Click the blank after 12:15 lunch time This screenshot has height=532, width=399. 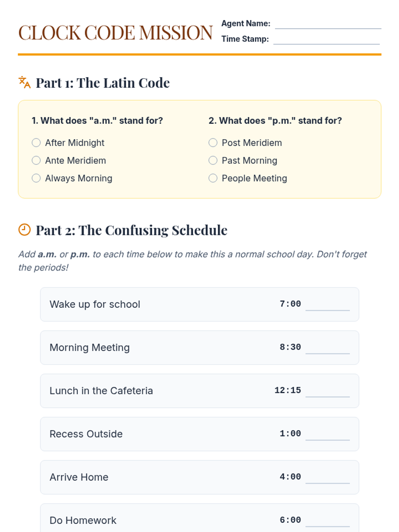(x=328, y=392)
